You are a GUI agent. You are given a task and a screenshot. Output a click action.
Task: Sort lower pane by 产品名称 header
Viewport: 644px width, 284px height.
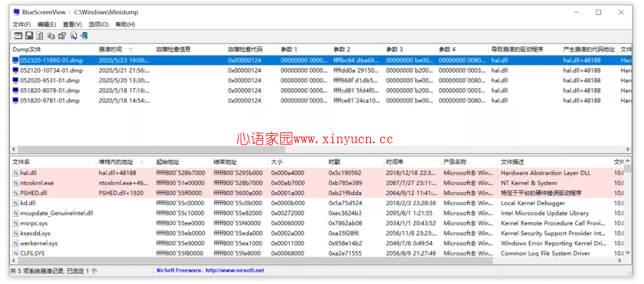(x=469, y=162)
